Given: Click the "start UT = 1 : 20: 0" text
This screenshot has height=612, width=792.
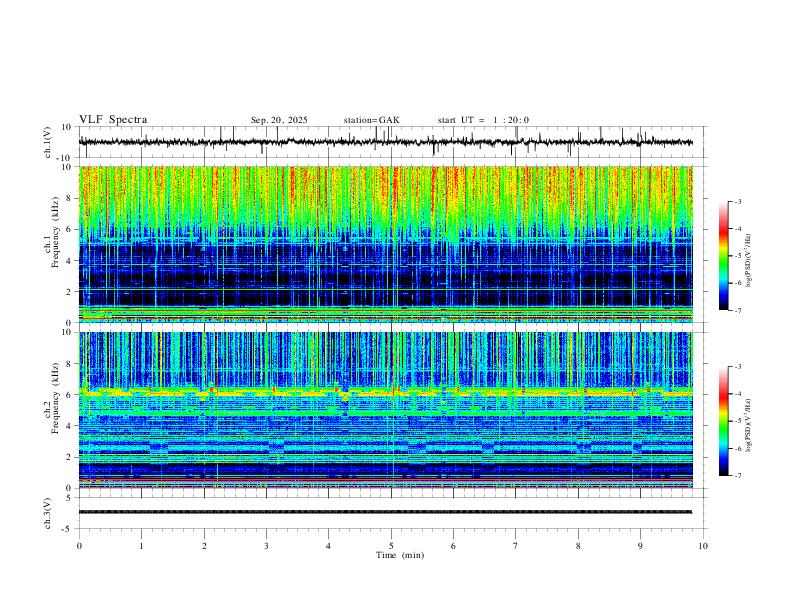Looking at the screenshot, I should coord(483,120).
